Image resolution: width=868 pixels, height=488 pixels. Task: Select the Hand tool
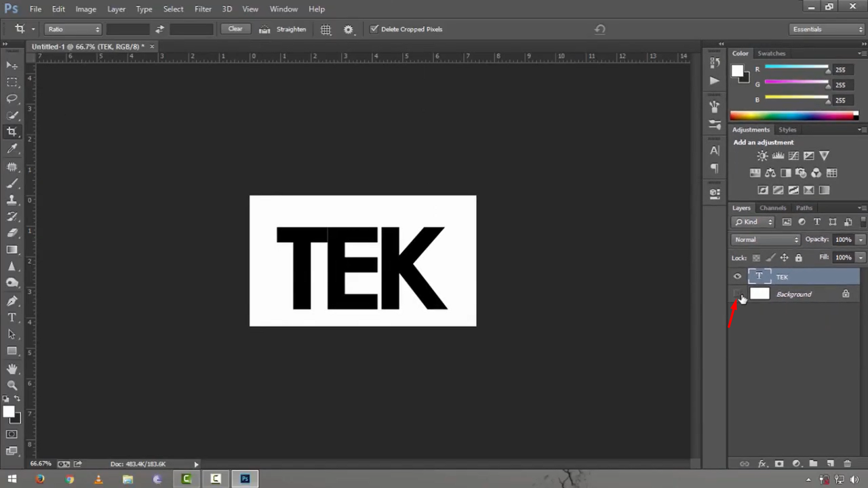12,368
